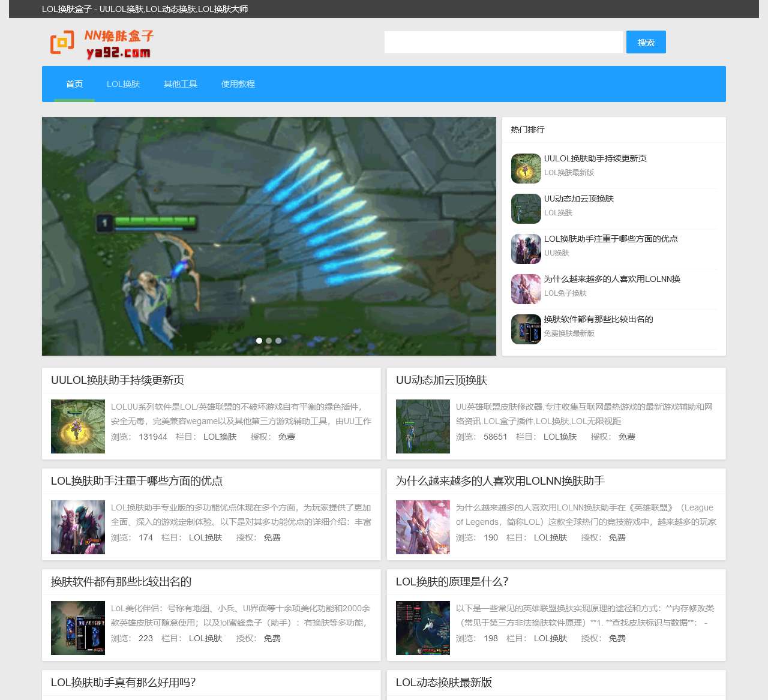
Task: Click the 免费换肤最新版 category label in sidebar
Action: click(x=569, y=334)
